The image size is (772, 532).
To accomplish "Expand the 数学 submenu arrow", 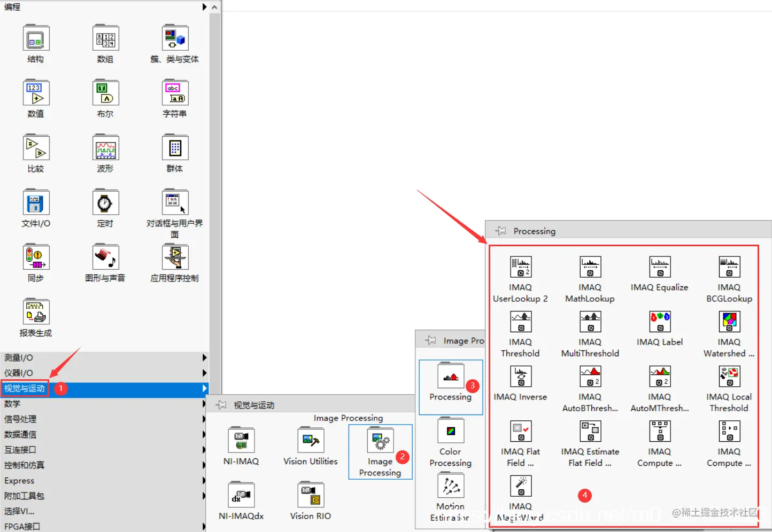I will pos(204,404).
